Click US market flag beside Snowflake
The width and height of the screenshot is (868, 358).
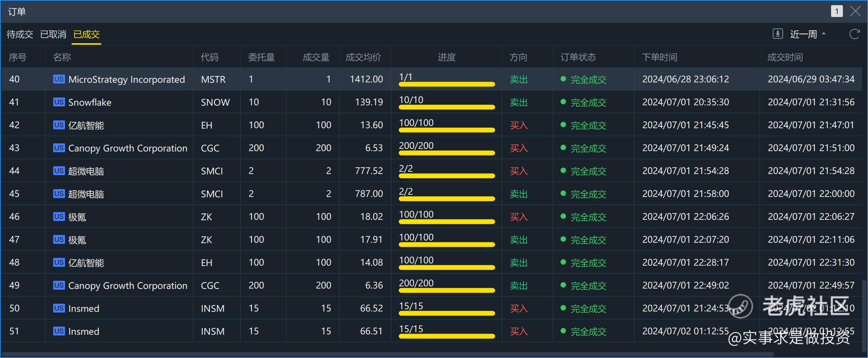click(59, 102)
